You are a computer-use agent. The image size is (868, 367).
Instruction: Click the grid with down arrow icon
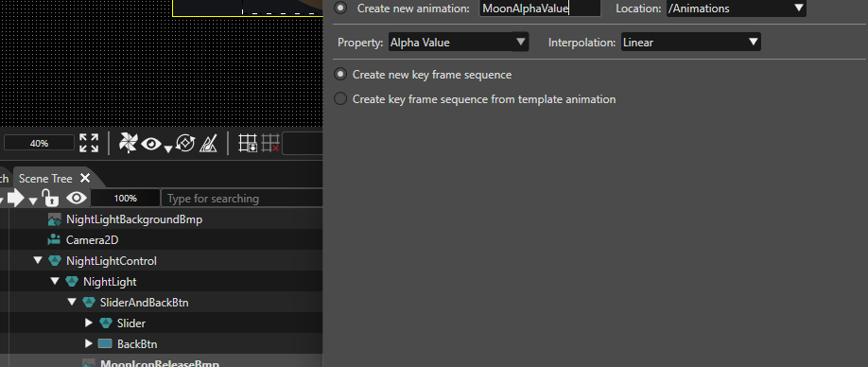pyautogui.click(x=248, y=144)
